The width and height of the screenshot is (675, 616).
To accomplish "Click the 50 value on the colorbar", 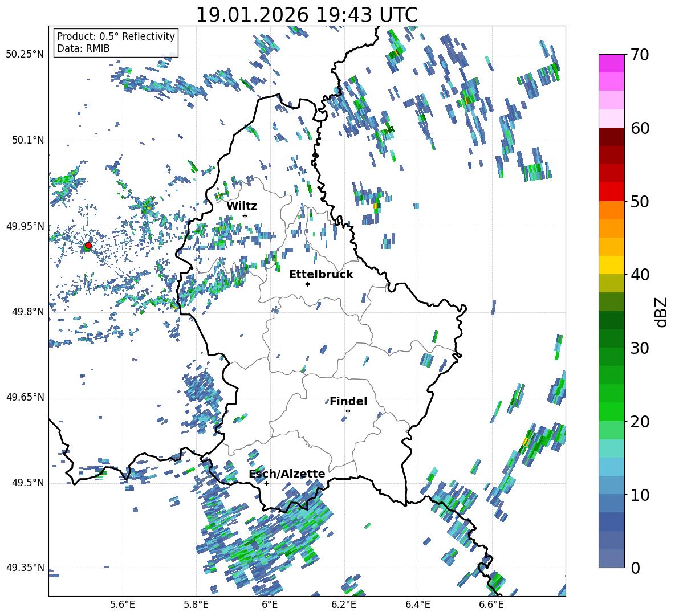I will pos(639,201).
